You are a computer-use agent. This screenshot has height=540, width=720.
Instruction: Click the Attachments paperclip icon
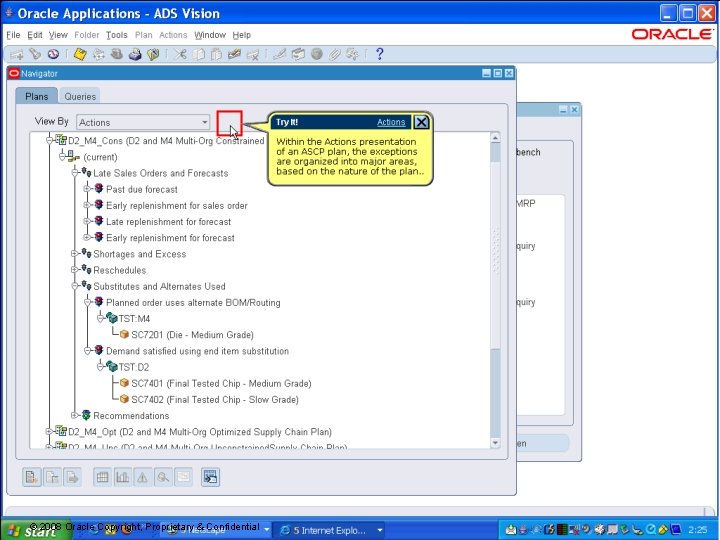click(334, 54)
